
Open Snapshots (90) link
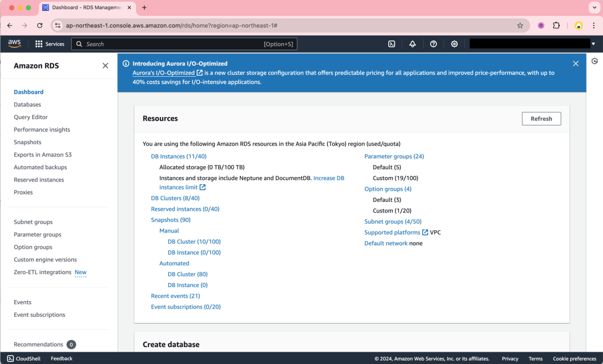tap(171, 220)
